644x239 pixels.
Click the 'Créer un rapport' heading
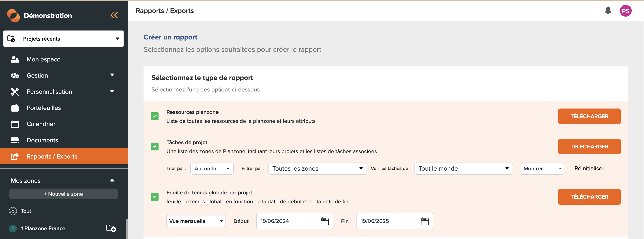coord(170,37)
